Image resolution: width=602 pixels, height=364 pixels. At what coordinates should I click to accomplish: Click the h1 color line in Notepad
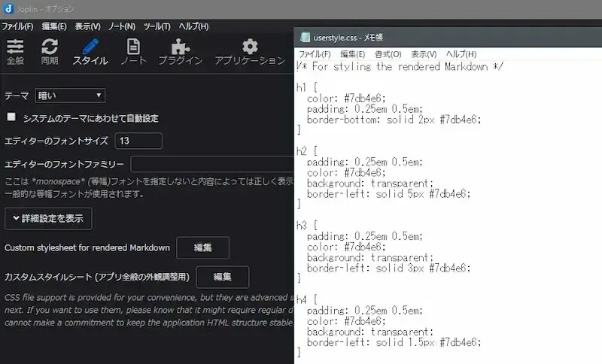(x=347, y=98)
